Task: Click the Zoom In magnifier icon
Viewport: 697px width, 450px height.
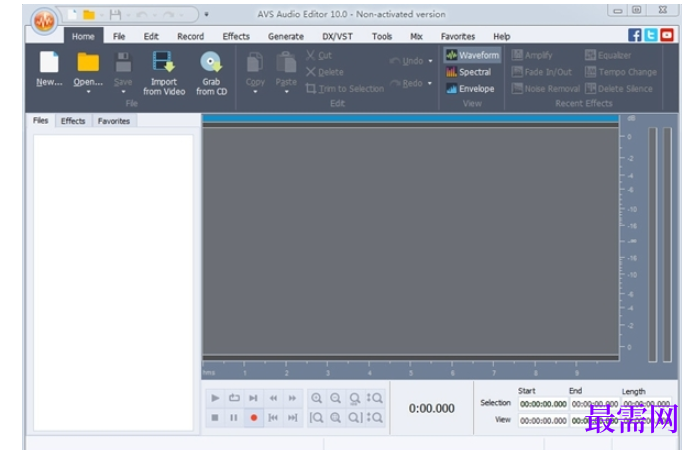Action: 316,398
